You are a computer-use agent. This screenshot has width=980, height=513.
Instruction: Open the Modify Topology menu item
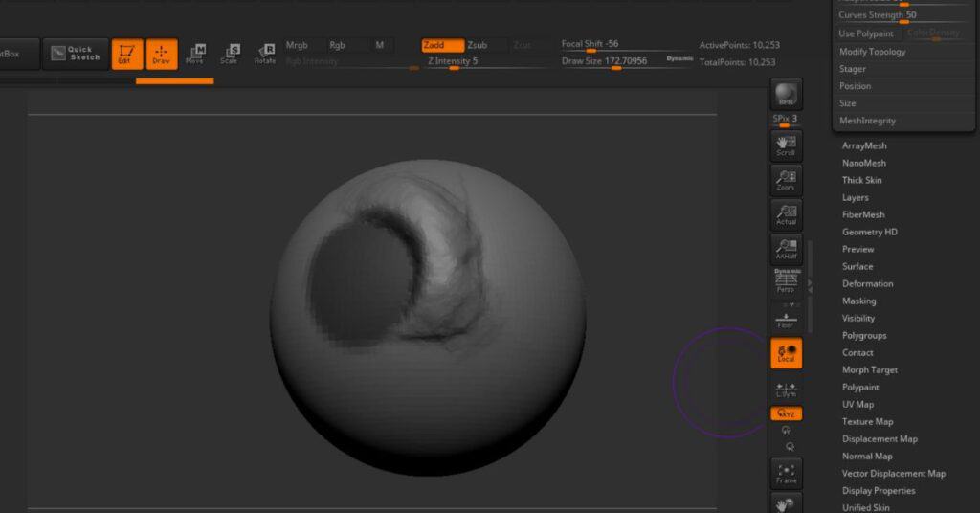pyautogui.click(x=872, y=52)
